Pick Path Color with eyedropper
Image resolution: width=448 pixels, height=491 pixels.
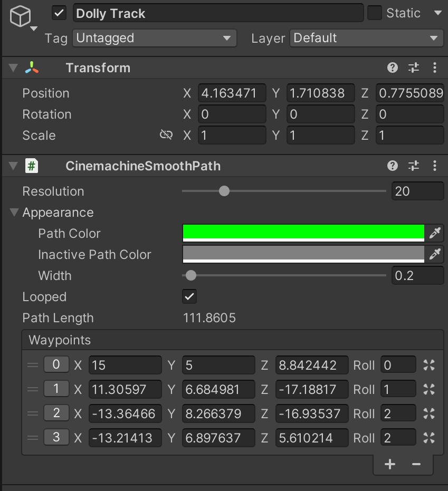point(434,233)
